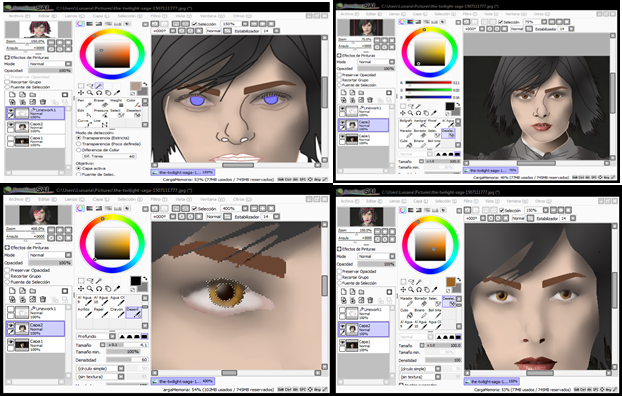Open the Profundo brush mode dropdown

pyautogui.click(x=96, y=336)
